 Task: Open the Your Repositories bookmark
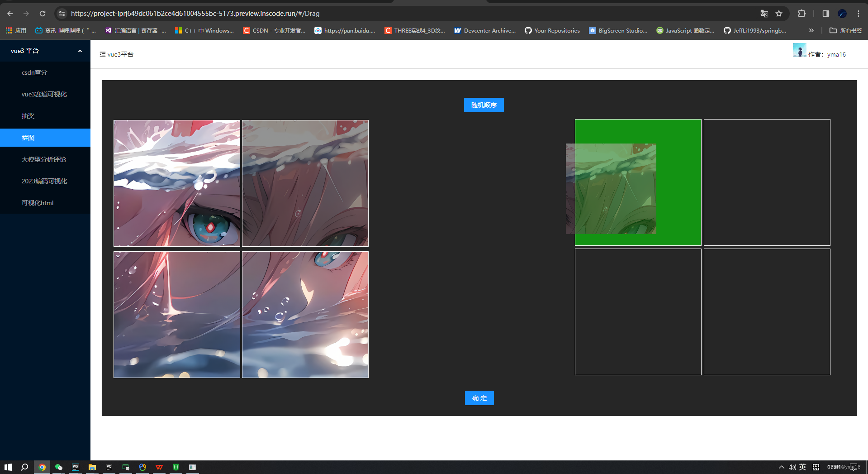[552, 30]
